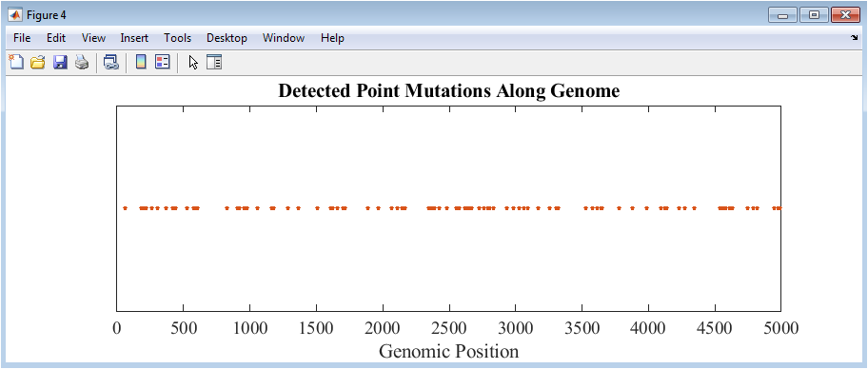
Task: Toggle the Property Inspector panel icon
Action: [214, 62]
